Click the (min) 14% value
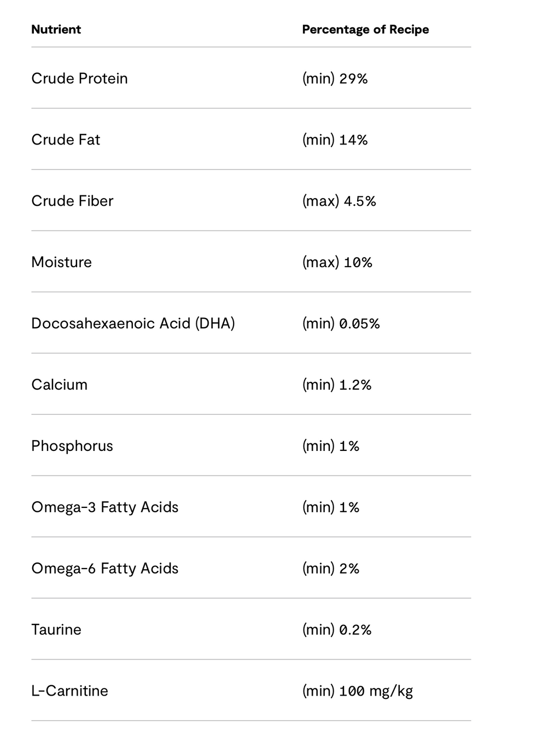The width and height of the screenshot is (560, 729). click(335, 140)
